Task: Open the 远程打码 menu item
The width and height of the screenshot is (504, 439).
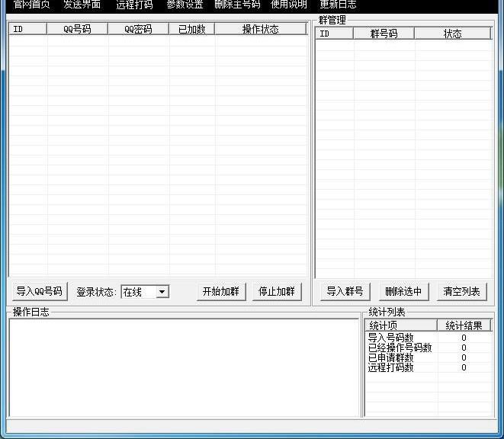Action: tap(134, 5)
